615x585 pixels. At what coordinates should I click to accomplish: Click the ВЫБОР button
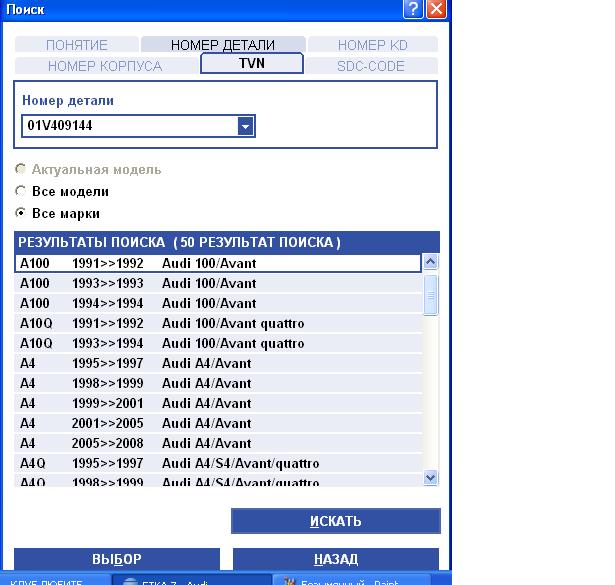click(116, 559)
